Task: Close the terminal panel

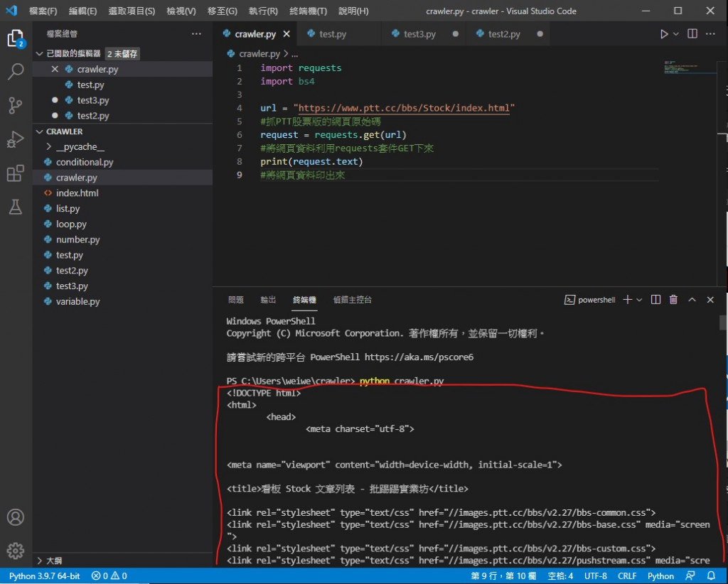Action: pos(710,300)
